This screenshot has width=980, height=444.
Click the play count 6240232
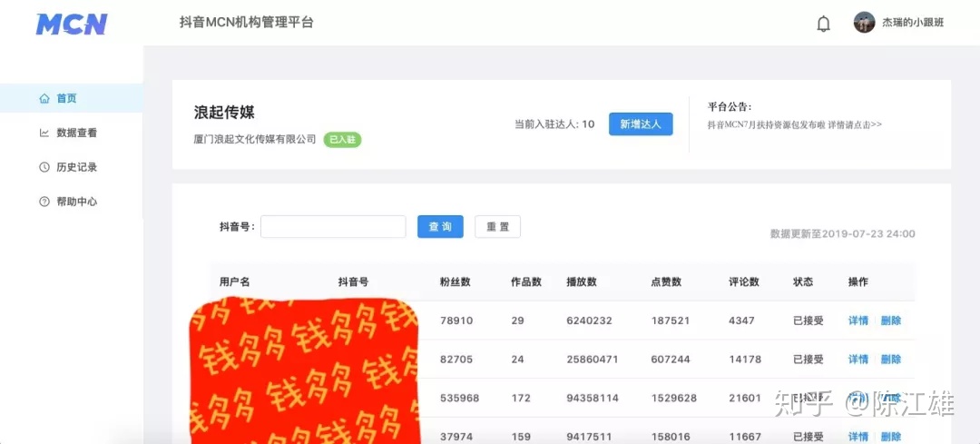[589, 321]
